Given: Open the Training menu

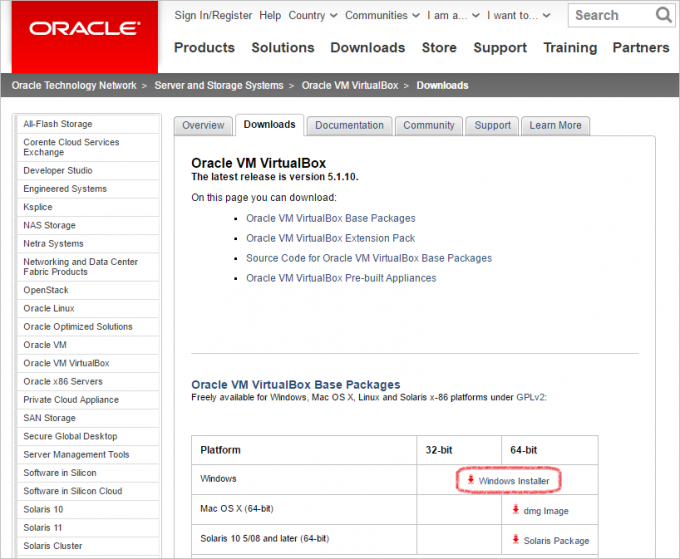Looking at the screenshot, I should pyautogui.click(x=570, y=47).
